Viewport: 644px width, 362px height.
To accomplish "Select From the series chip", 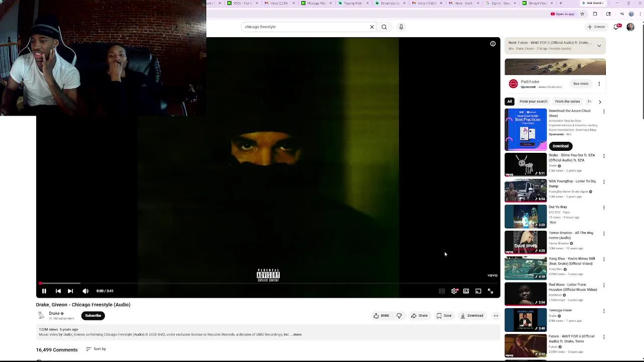I will (x=568, y=102).
